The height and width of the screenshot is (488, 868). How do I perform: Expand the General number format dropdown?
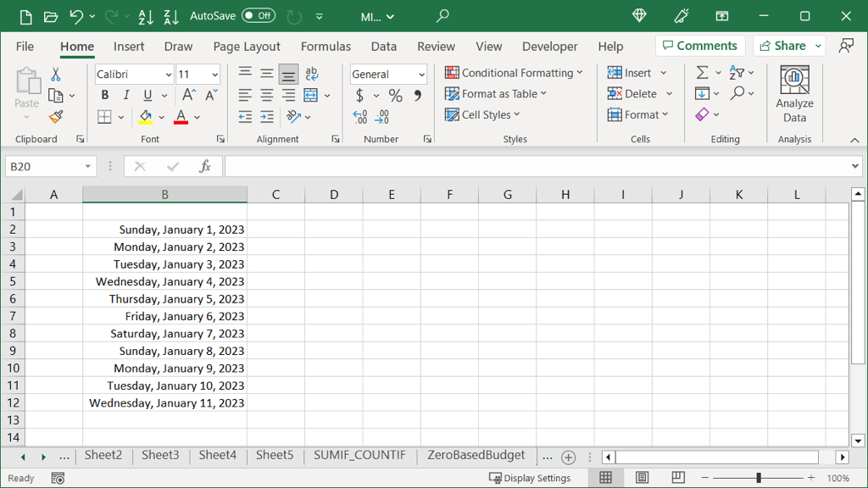422,75
